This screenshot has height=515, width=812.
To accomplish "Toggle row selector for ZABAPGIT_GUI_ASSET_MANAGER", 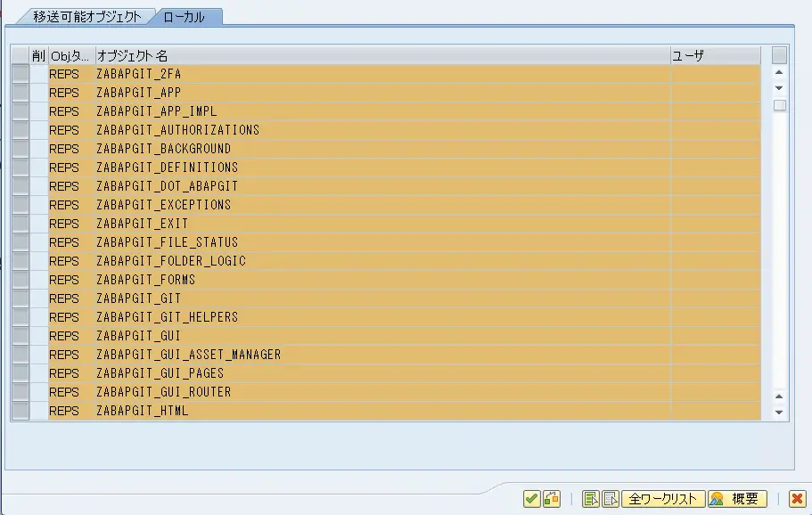I will tap(21, 355).
